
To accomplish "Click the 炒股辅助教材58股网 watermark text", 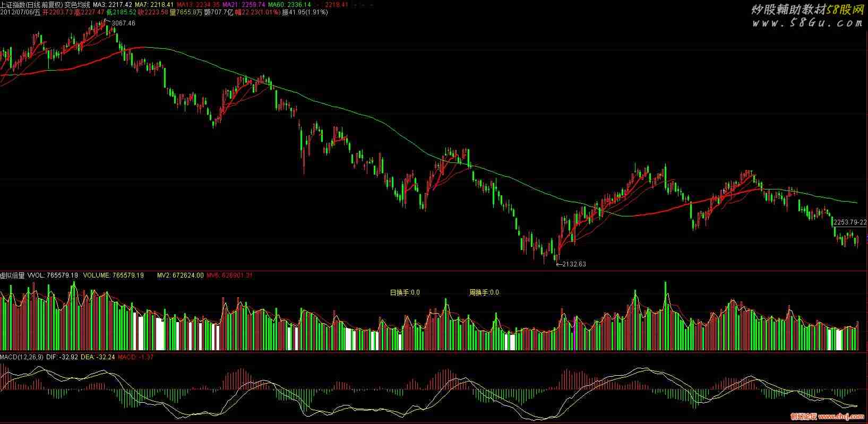I will 807,9.
